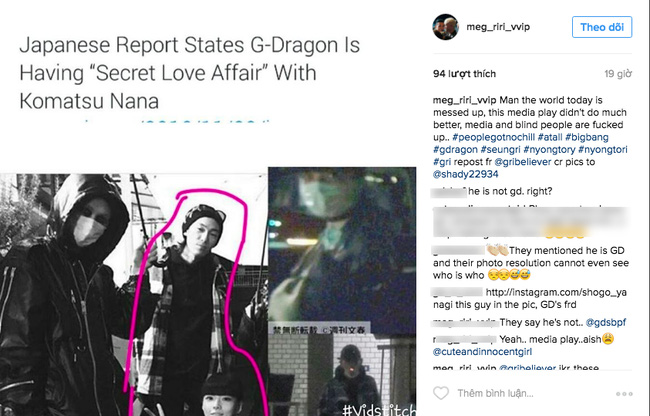The width and height of the screenshot is (650, 416).
Task: Open the #gdragon hashtag link
Action: [x=455, y=150]
